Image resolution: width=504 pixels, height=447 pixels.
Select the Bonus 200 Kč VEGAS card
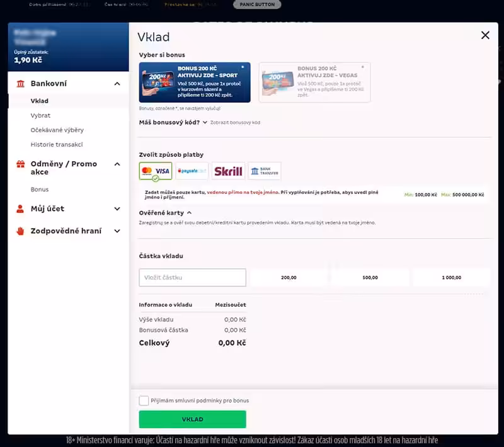coord(314,82)
